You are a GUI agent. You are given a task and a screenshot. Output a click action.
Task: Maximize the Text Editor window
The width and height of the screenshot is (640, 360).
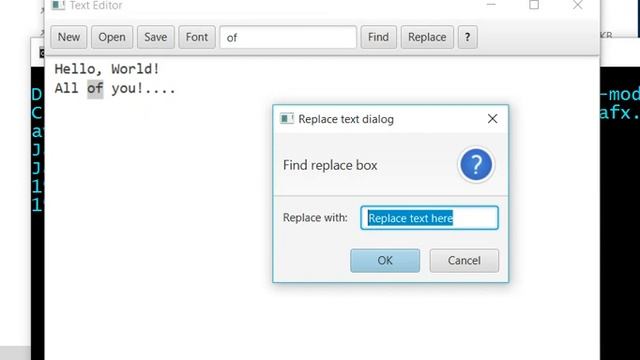click(x=534, y=5)
